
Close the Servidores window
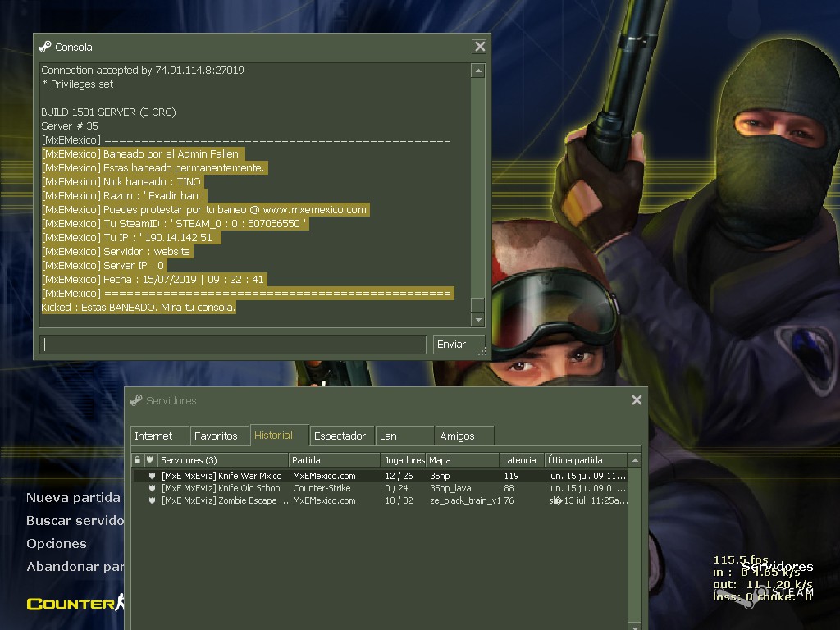(x=637, y=400)
